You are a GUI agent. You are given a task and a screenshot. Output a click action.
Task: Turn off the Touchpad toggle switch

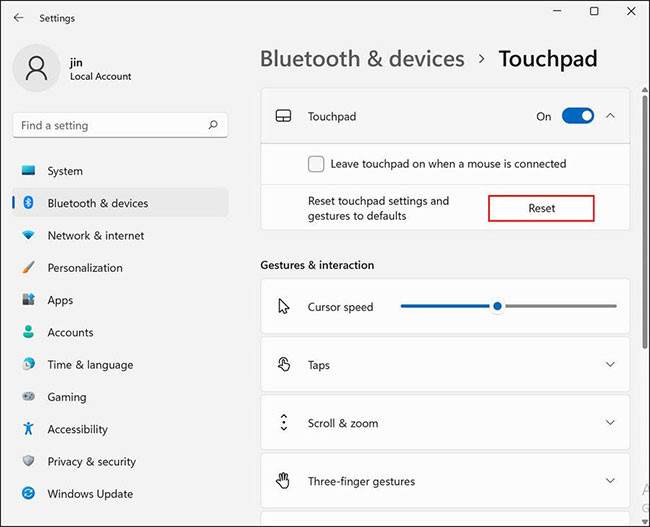[x=578, y=116]
